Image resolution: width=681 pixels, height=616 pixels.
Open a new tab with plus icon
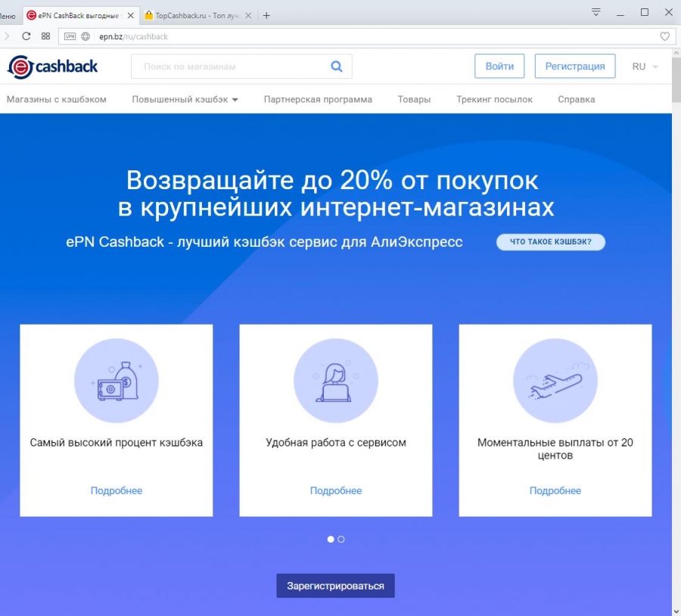point(266,16)
